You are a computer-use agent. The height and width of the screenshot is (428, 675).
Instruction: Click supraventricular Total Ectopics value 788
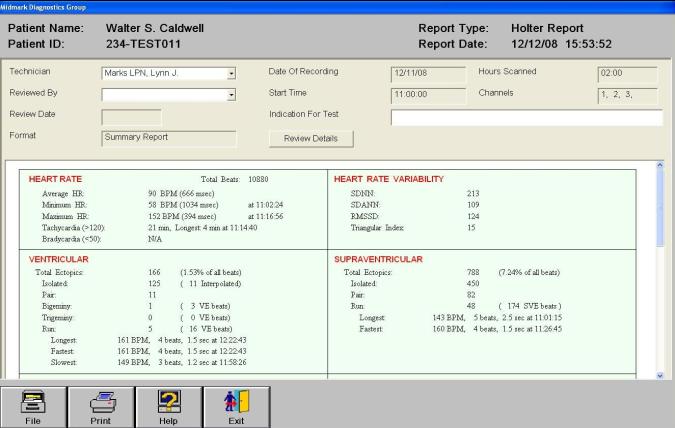[x=473, y=273]
